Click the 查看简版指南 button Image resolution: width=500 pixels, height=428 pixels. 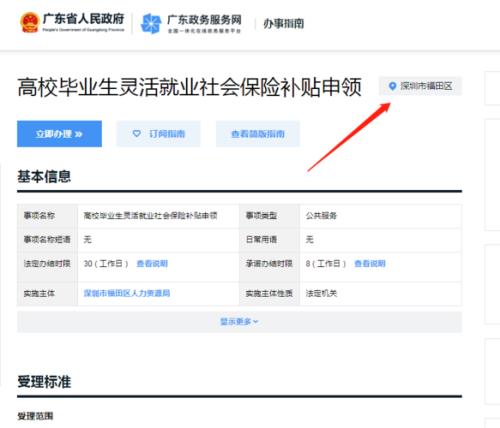258,134
